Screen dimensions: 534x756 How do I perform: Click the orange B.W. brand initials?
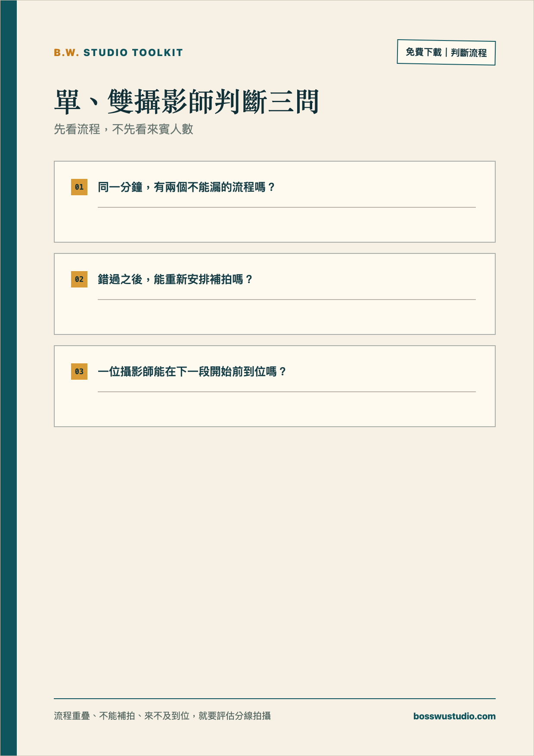66,53
